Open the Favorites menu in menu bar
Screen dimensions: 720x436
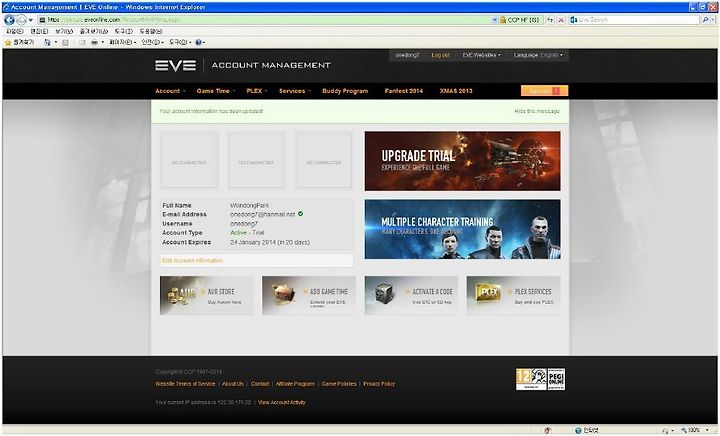[94, 31]
